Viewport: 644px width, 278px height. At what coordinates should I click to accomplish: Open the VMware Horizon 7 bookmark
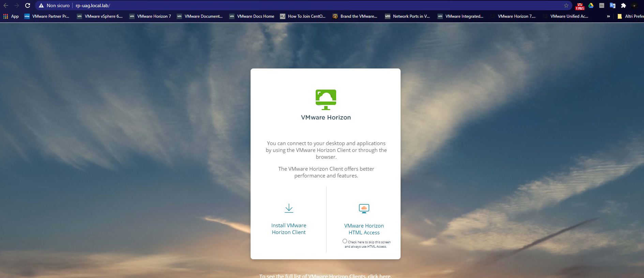pos(150,16)
